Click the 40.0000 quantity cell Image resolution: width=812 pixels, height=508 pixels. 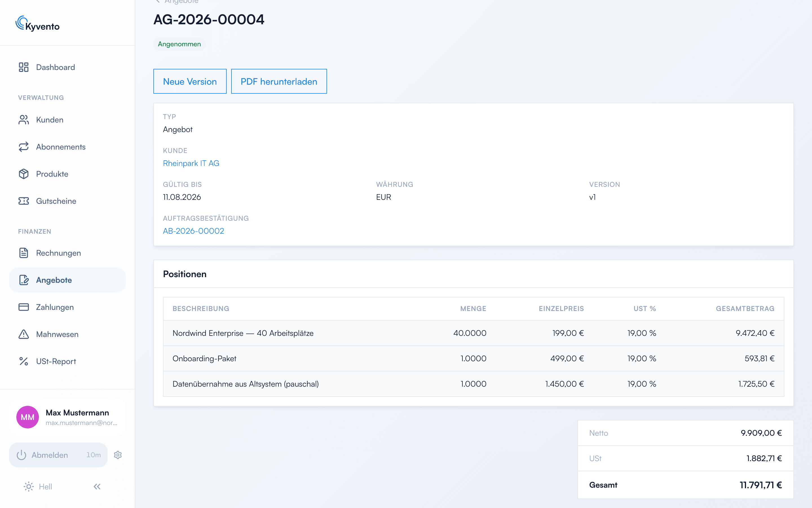(470, 333)
